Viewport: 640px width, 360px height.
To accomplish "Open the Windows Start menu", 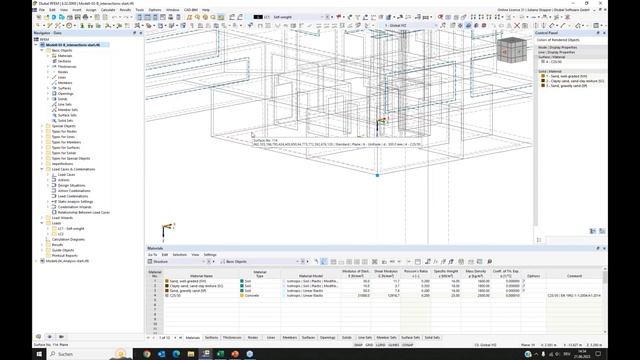I will pos(39,354).
